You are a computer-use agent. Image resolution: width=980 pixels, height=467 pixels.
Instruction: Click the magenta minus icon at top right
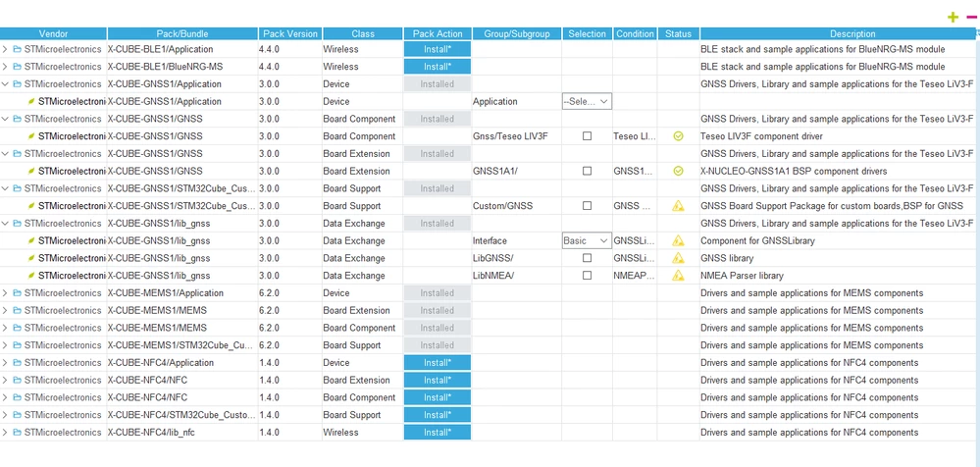coord(971,17)
